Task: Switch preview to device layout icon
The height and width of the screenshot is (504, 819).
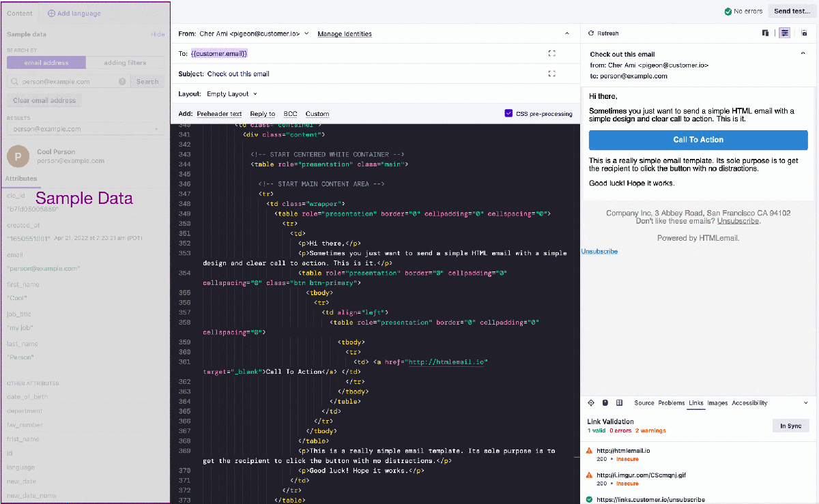Action: [766, 33]
